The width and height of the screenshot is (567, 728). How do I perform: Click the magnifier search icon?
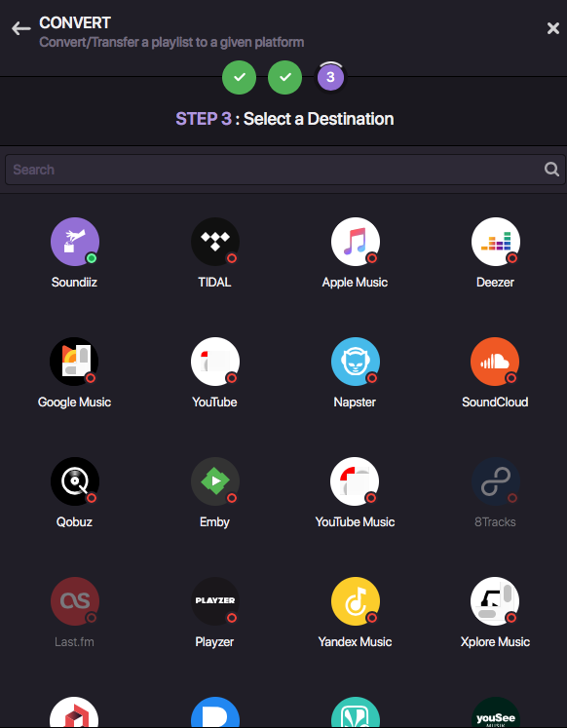pos(551,169)
